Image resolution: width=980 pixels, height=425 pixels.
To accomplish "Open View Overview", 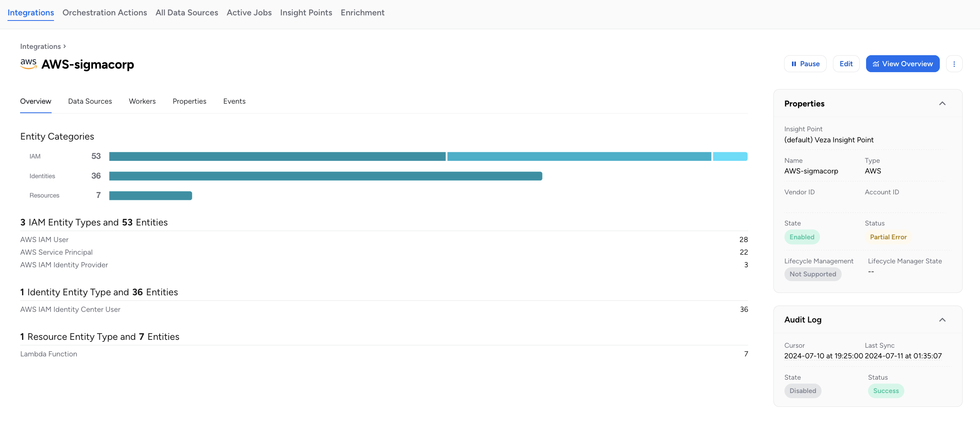I will click(903, 64).
